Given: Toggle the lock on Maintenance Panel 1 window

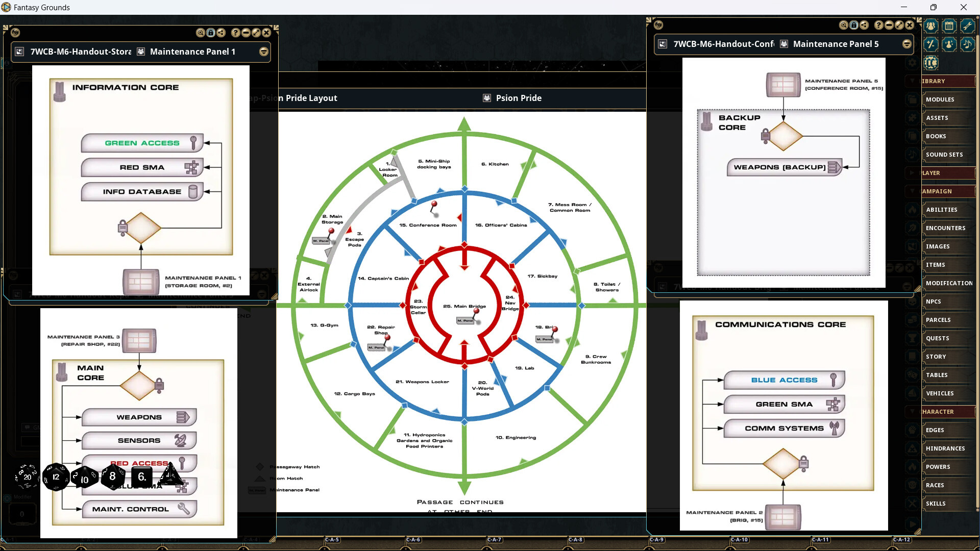Looking at the screenshot, I should click(x=211, y=33).
